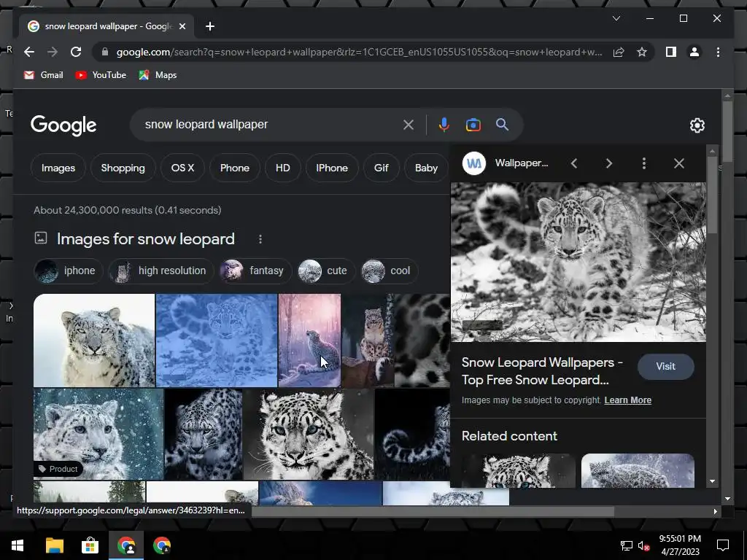Open options menu beside Images heading
Viewport: 747px width, 560px height.
tap(260, 239)
